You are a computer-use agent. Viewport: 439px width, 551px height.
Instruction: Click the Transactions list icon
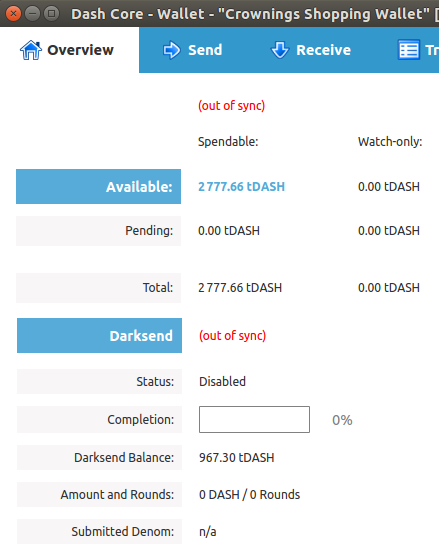tap(409, 50)
